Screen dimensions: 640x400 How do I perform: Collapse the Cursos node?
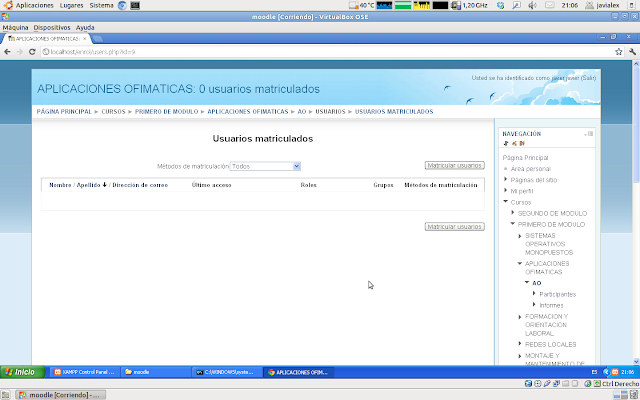(506, 202)
